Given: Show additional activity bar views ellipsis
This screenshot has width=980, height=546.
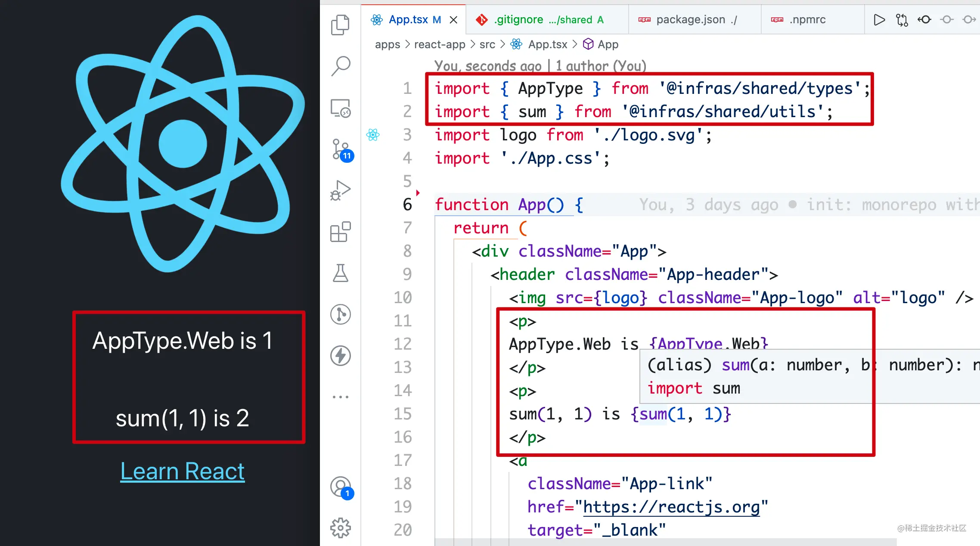Looking at the screenshot, I should [x=340, y=397].
